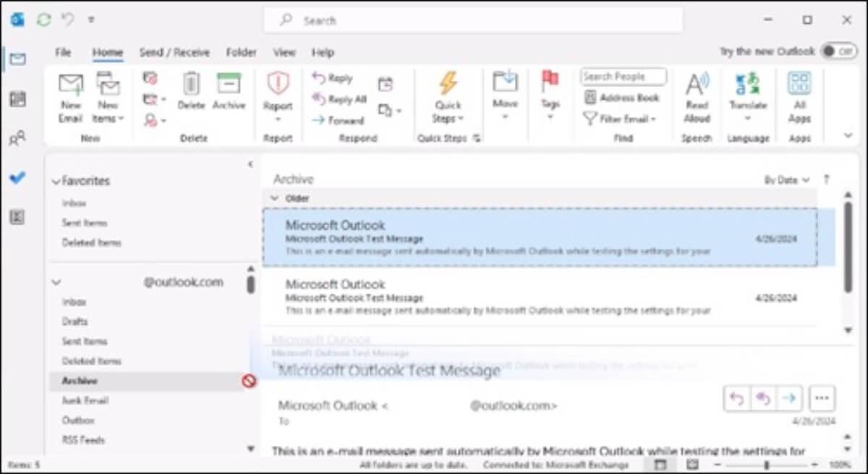Click the Undo button in the title bar
The image size is (868, 474).
click(x=69, y=20)
